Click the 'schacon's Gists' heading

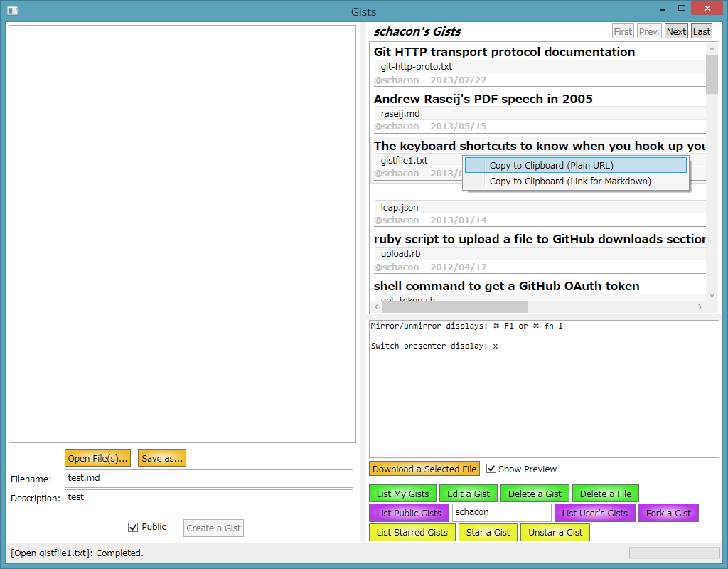[x=417, y=31]
